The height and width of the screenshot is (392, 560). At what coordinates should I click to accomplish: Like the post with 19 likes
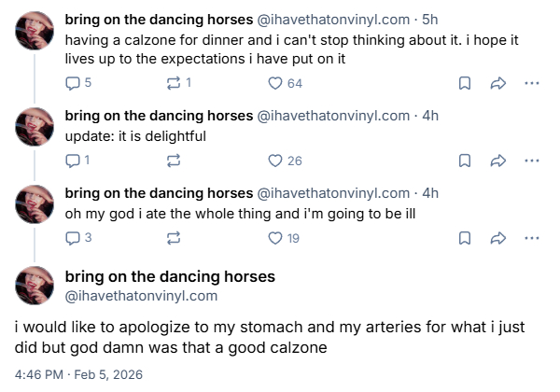(x=275, y=238)
